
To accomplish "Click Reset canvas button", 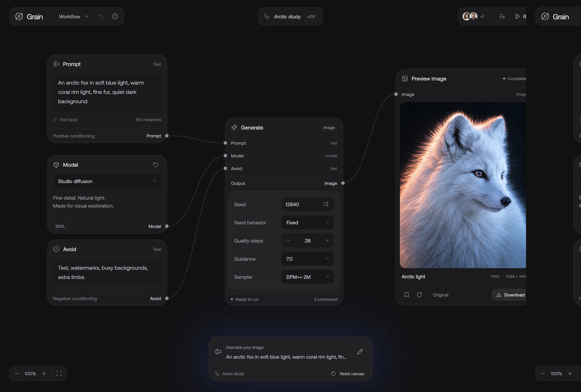I will 348,374.
